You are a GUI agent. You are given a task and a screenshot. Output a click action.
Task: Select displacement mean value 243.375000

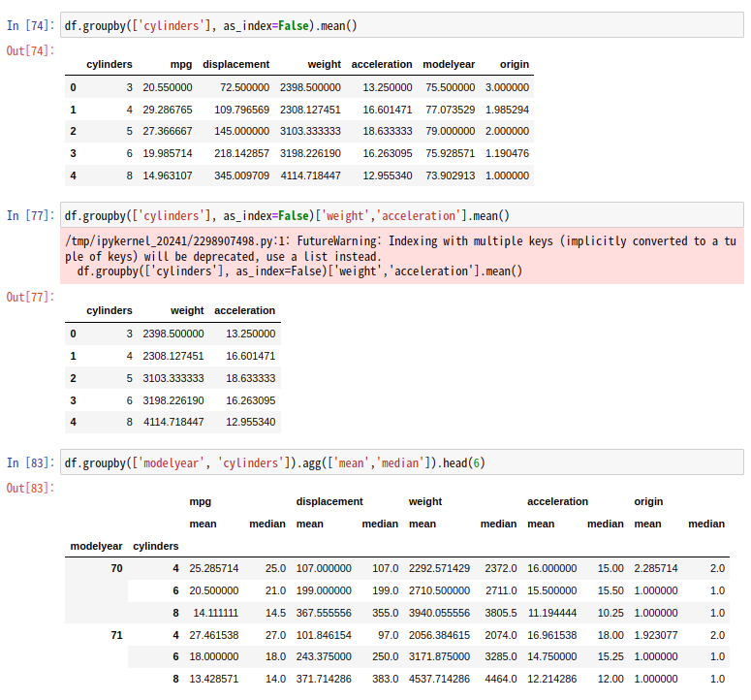[324, 656]
